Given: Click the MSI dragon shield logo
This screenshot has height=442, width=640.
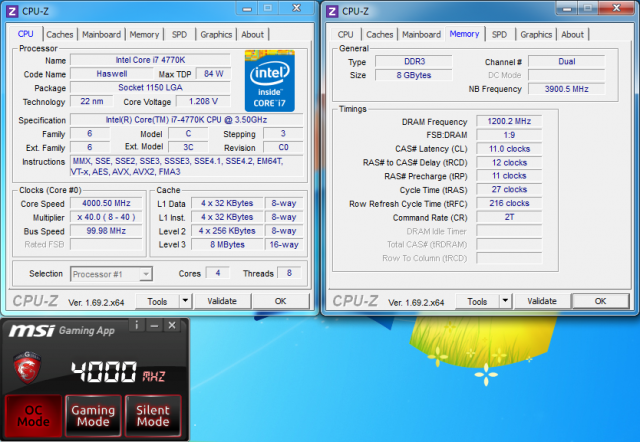Looking at the screenshot, I should pyautogui.click(x=27, y=367).
